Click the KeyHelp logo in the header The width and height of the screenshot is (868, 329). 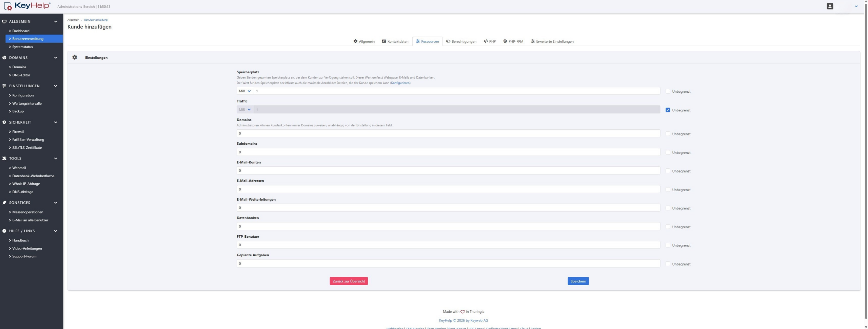point(27,6)
